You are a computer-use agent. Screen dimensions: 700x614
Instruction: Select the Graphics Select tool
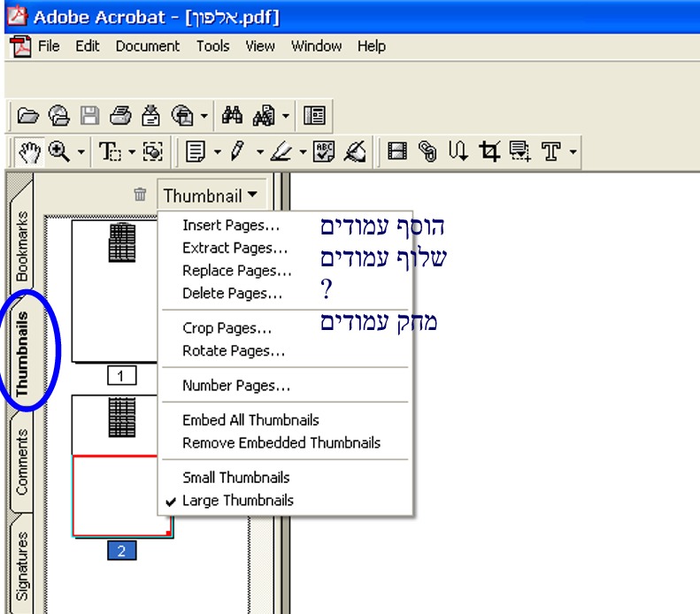(x=153, y=151)
